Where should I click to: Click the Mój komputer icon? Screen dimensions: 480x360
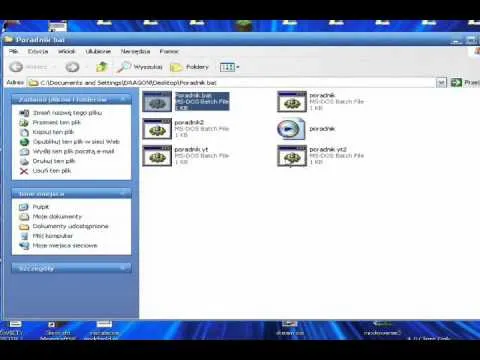[24, 236]
